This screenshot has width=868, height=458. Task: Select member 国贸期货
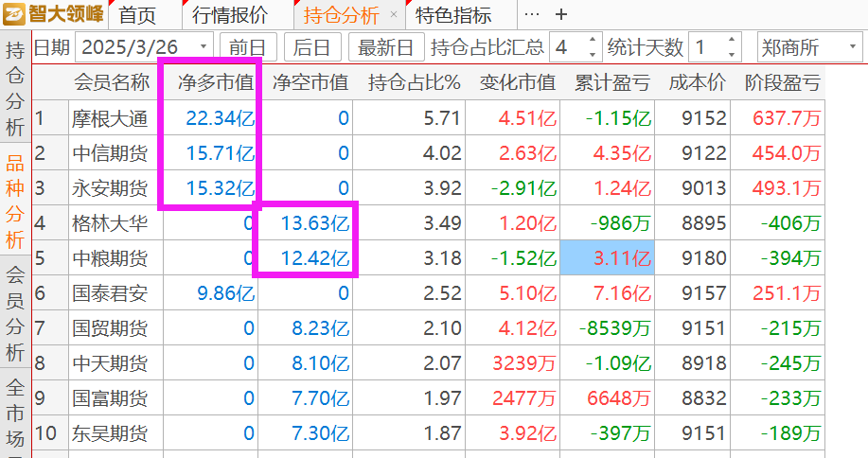(x=110, y=328)
